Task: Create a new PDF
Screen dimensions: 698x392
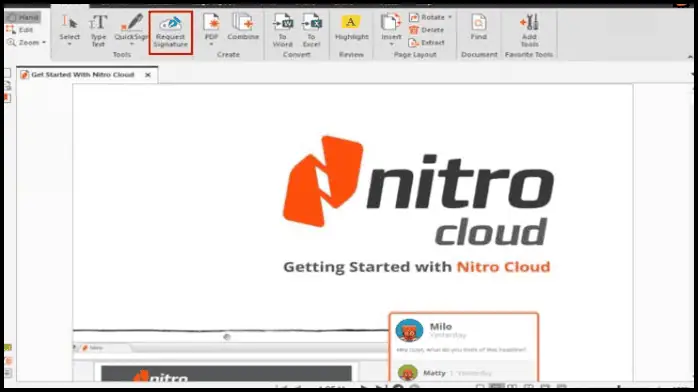Action: point(211,27)
